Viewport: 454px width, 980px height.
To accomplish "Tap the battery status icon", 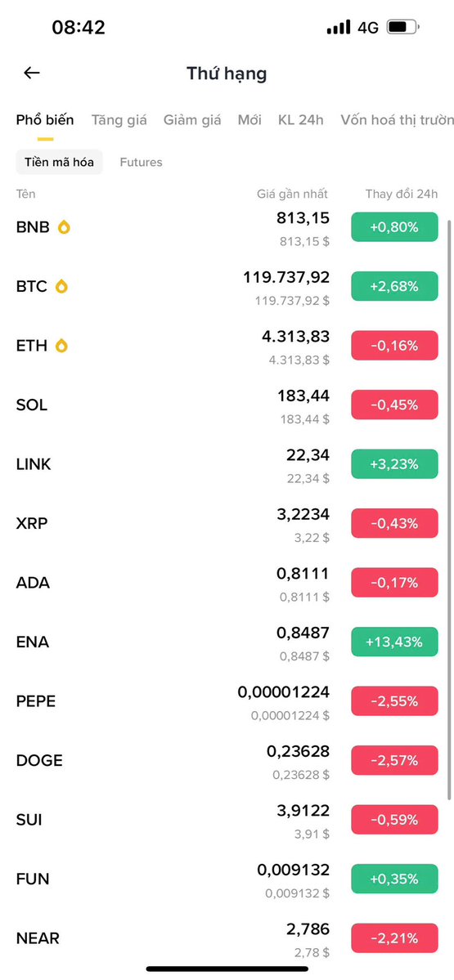I will tap(403, 28).
